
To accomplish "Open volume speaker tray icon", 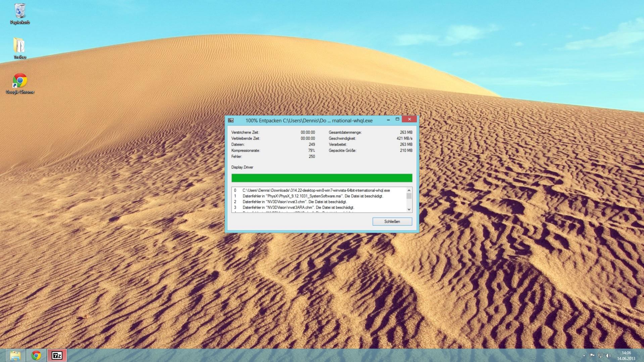I will click(608, 356).
